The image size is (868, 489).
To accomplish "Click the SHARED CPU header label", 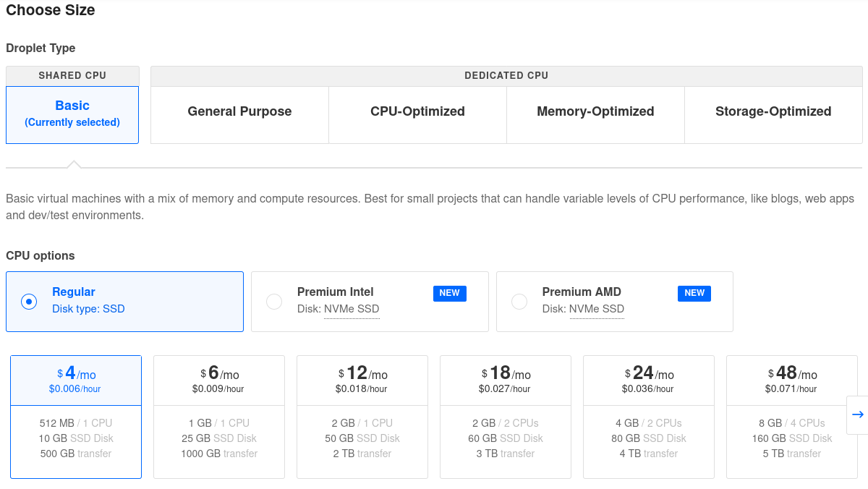I will [72, 76].
